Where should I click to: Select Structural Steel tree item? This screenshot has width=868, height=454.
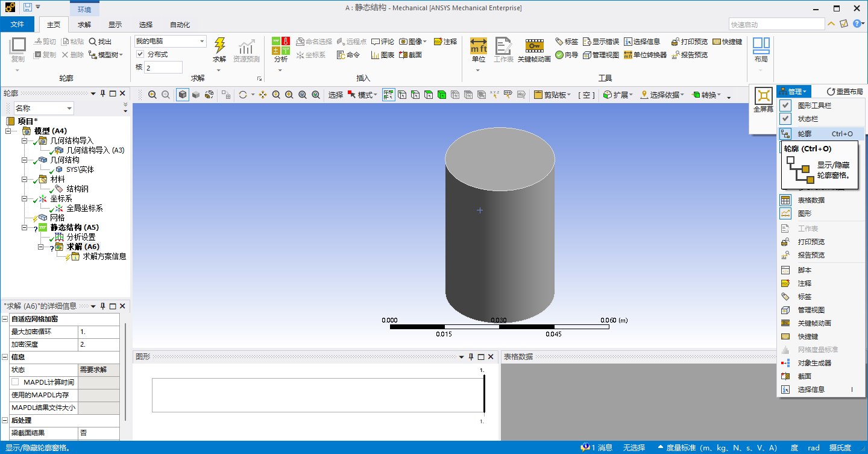point(77,189)
